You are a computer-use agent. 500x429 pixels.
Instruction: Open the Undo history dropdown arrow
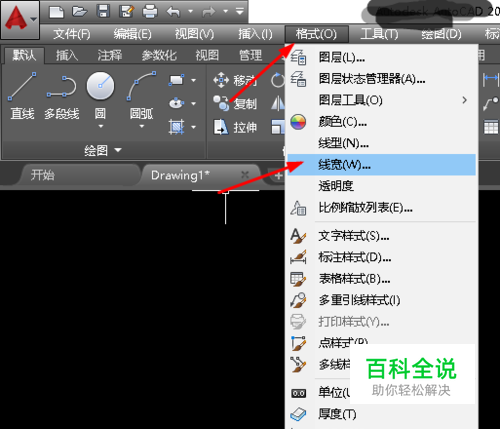click(x=190, y=12)
